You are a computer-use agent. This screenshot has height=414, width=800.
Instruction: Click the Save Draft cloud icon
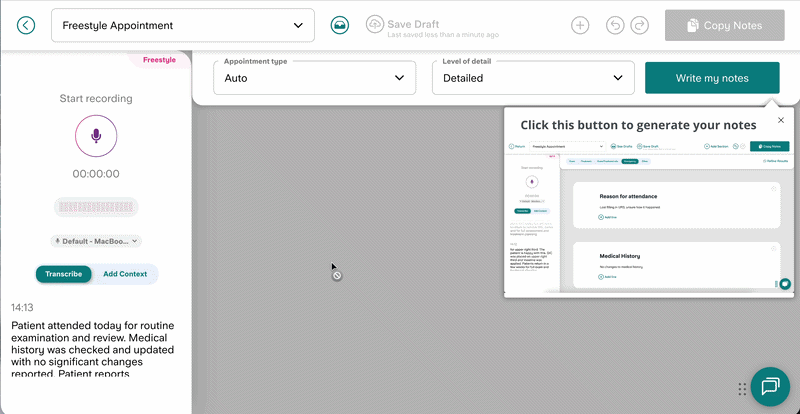[374, 24]
